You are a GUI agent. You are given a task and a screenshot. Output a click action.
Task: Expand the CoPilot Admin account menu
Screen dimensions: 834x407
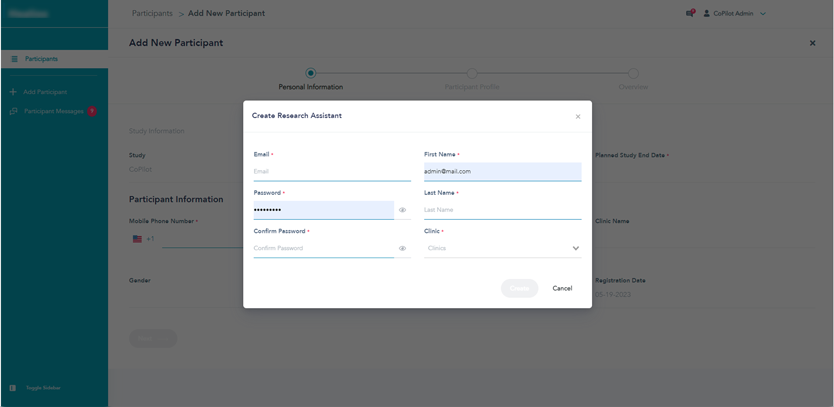tap(763, 14)
